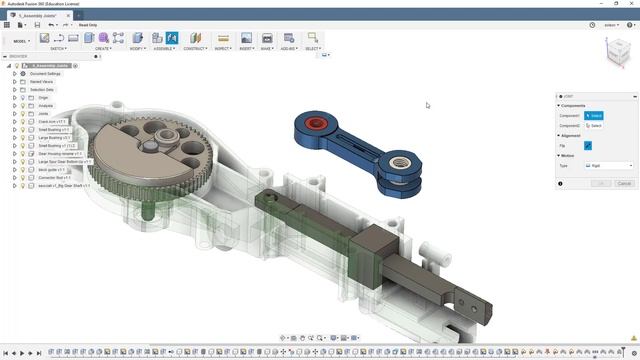Image resolution: width=640 pixels, height=360 pixels.
Task: Select the Rectangle sketch tool
Action: pyautogui.click(x=73, y=38)
